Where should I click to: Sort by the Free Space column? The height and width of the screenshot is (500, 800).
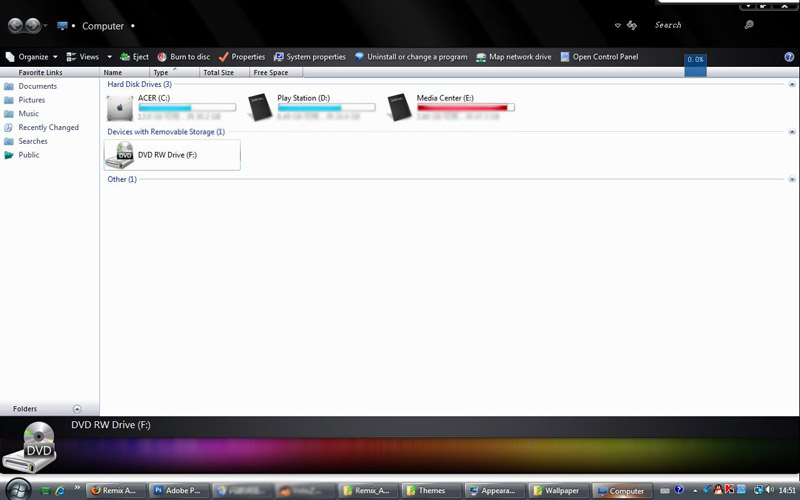(x=271, y=73)
